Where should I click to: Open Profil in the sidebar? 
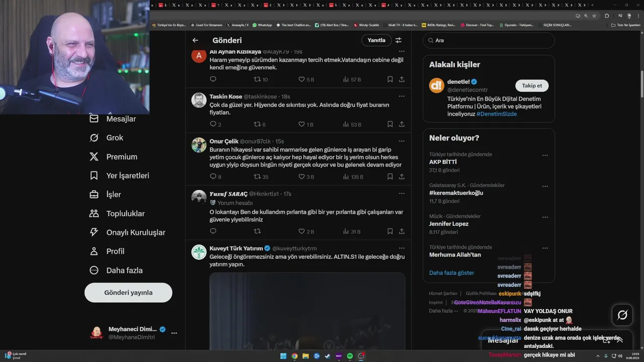coord(106,251)
